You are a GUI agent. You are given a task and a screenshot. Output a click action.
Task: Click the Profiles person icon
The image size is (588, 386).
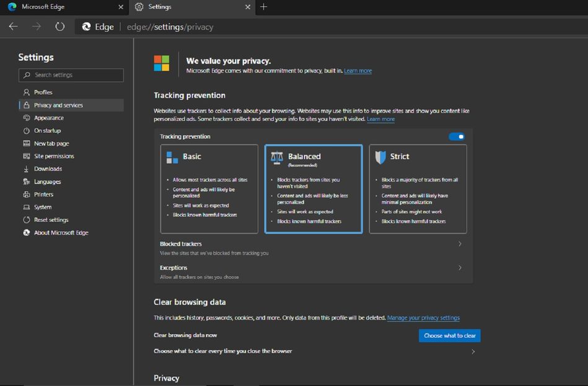pyautogui.click(x=26, y=92)
